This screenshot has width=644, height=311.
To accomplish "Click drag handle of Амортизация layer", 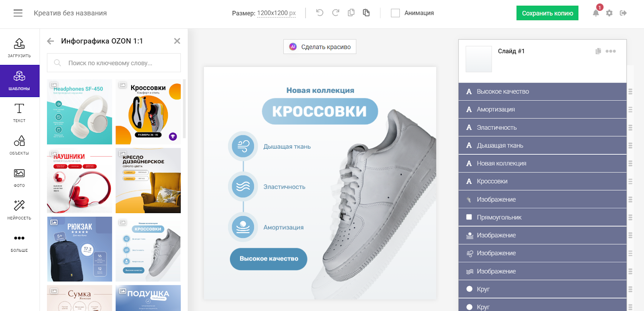I will (x=630, y=110).
